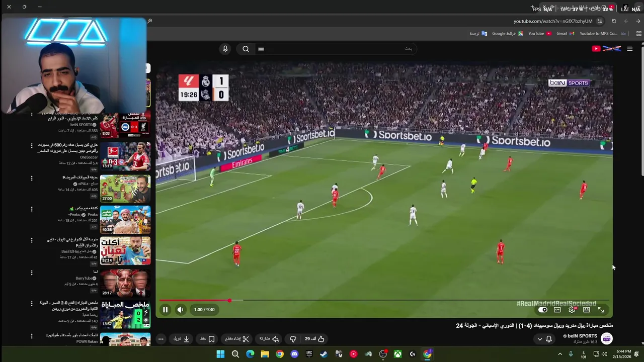This screenshot has height=362, width=644.
Task: Open the ترجمة translate bookmark
Action: pyautogui.click(x=478, y=34)
